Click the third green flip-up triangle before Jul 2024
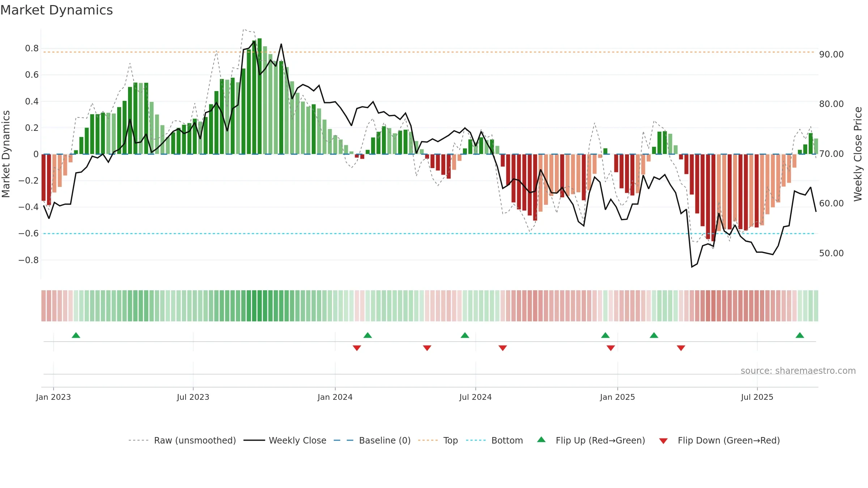Viewport: 868px width, 488px height. point(465,335)
